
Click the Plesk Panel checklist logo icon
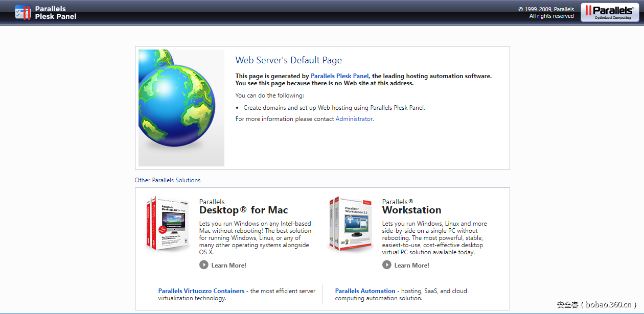[x=23, y=12]
